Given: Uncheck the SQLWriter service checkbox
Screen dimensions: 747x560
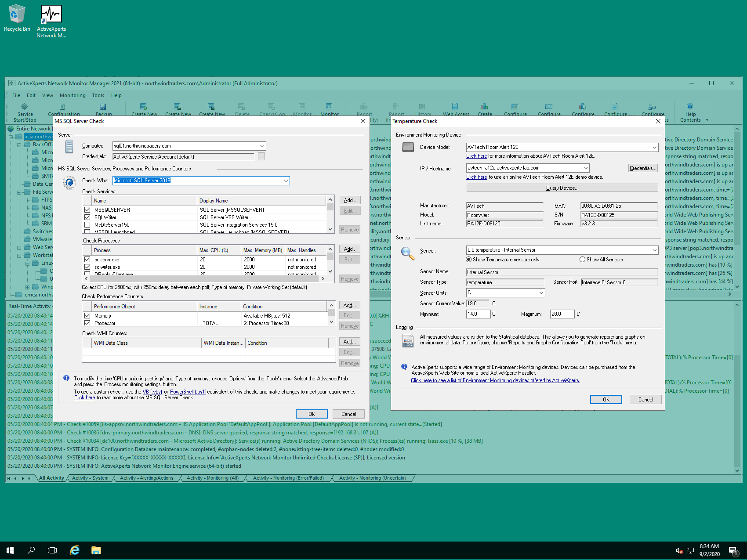Looking at the screenshot, I should click(87, 217).
